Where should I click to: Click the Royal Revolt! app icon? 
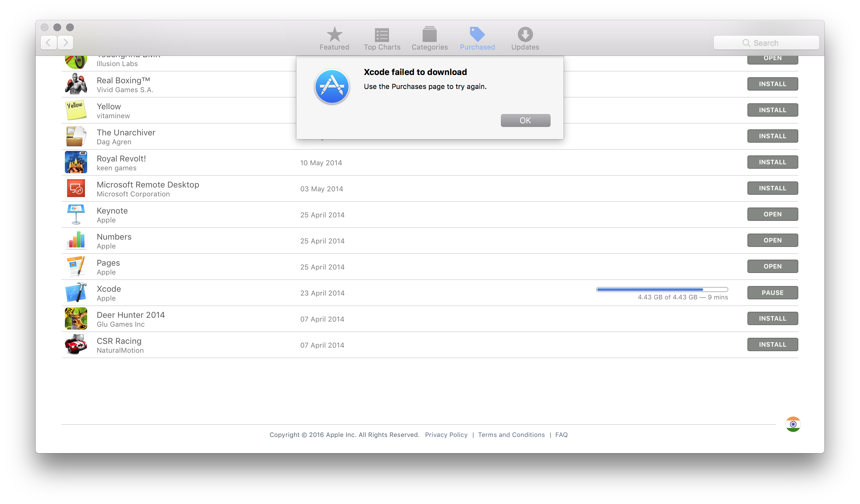point(76,162)
